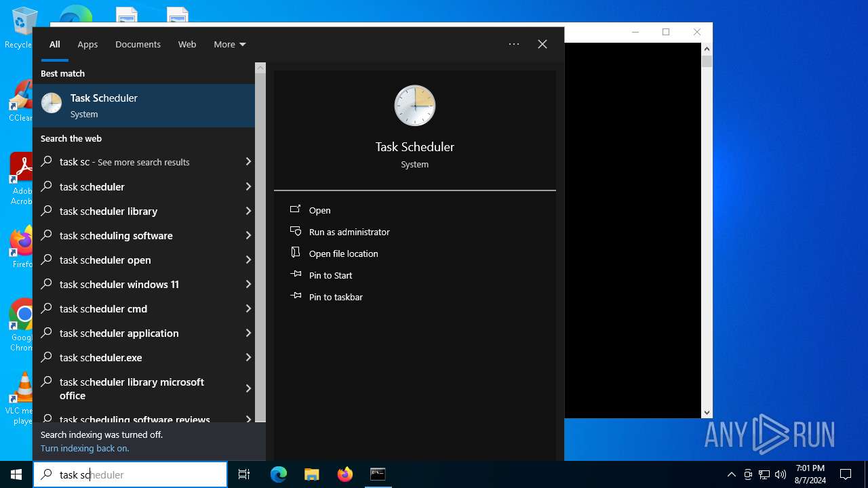The width and height of the screenshot is (868, 488).
Task: Open Task Scheduler best match result
Action: tap(144, 106)
